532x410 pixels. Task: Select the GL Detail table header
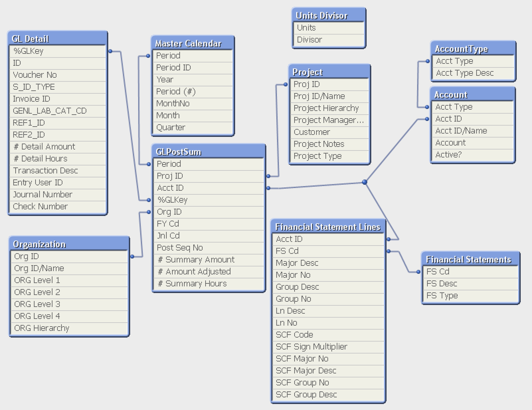click(57, 39)
